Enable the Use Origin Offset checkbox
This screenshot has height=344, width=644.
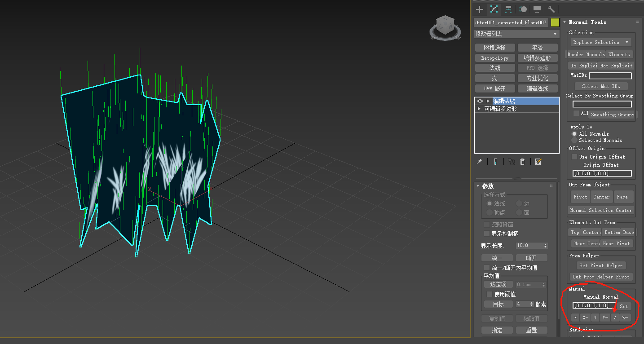pyautogui.click(x=574, y=157)
